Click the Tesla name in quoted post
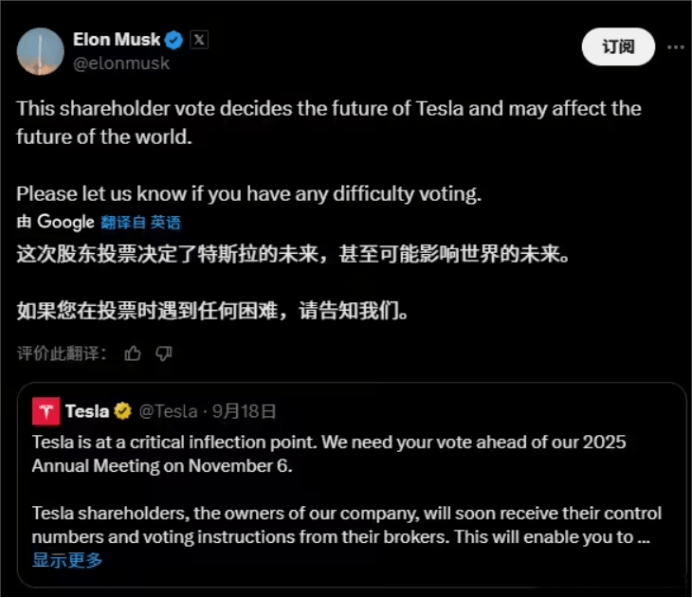Image resolution: width=692 pixels, height=598 pixels. coord(87,411)
